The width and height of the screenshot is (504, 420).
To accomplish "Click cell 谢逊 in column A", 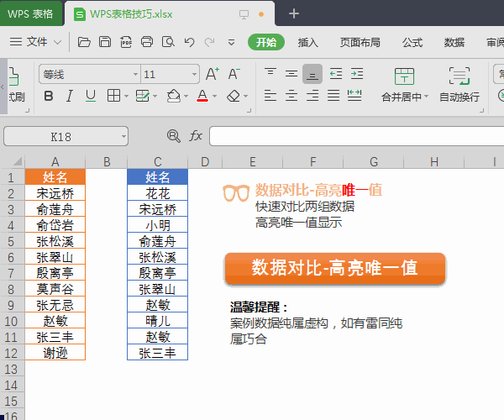I will pos(55,353).
